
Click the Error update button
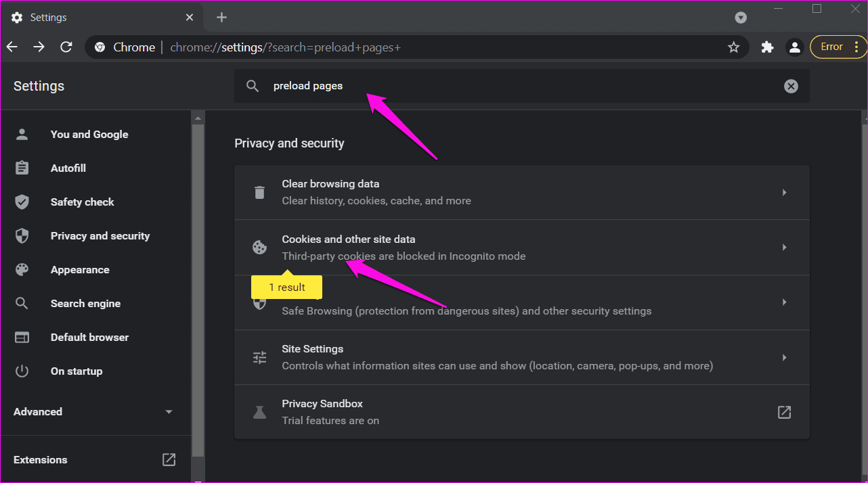(838, 47)
